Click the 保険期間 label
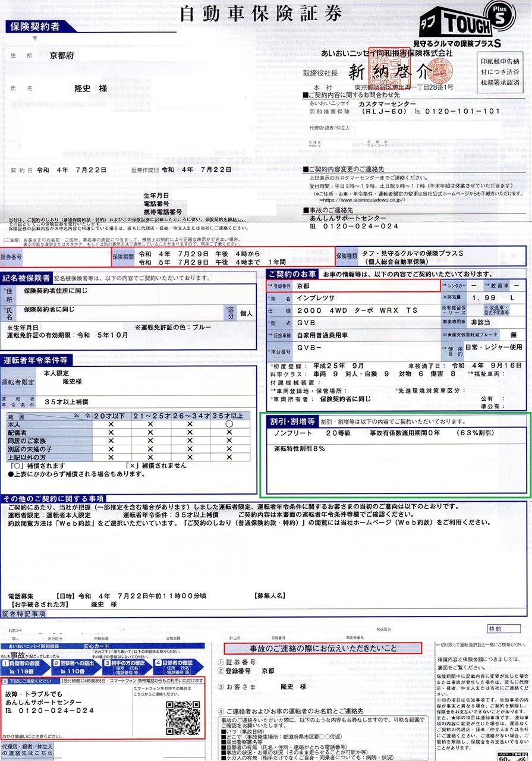 pyautogui.click(x=123, y=257)
